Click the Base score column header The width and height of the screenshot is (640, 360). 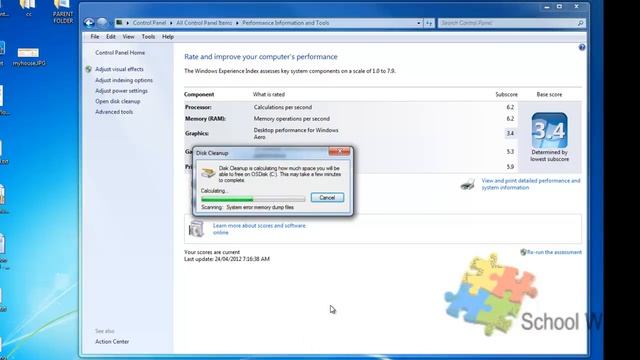549,94
